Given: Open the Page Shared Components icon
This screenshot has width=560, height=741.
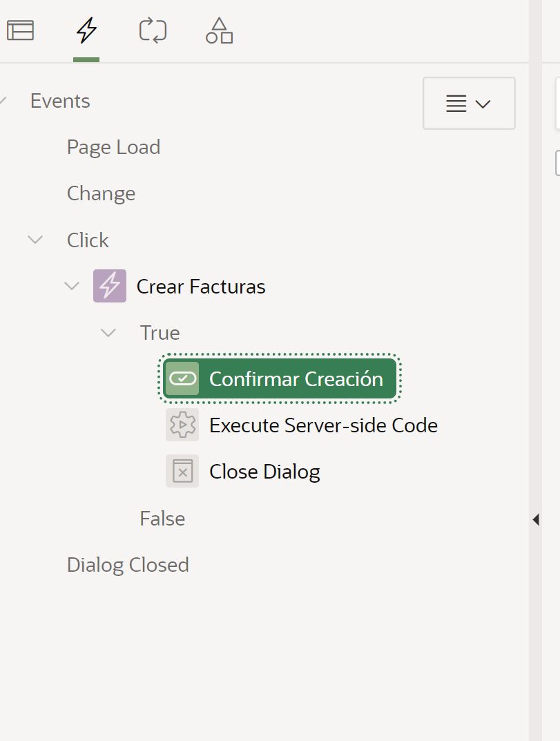Looking at the screenshot, I should [x=218, y=30].
